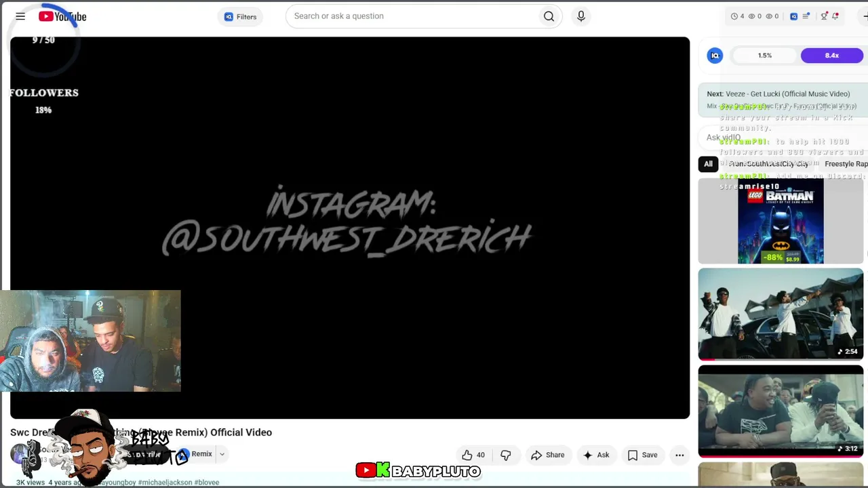The width and height of the screenshot is (868, 488).
Task: Click the Ask sparkle button
Action: coord(596,455)
